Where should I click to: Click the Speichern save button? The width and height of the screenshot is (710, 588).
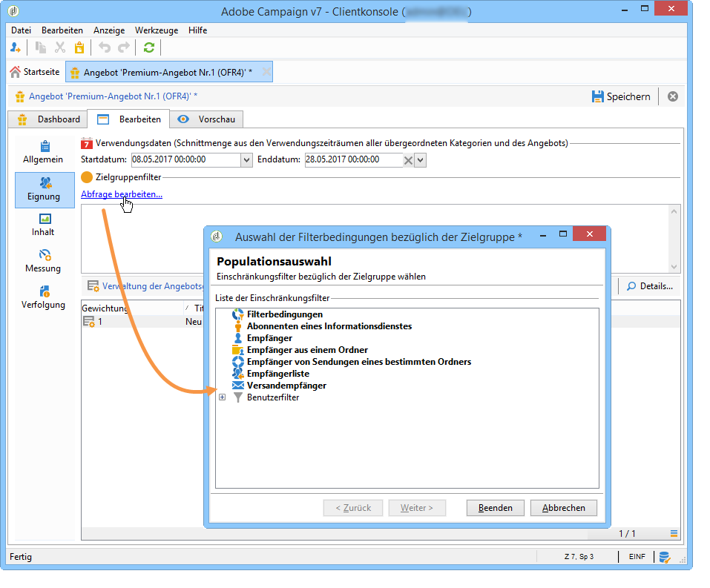tap(621, 96)
